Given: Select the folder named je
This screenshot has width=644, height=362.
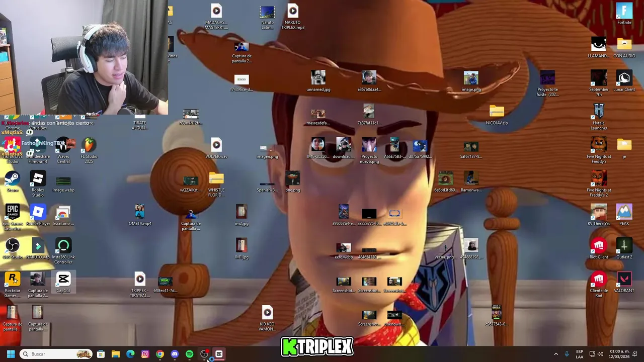Looking at the screenshot, I should pyautogui.click(x=624, y=148).
